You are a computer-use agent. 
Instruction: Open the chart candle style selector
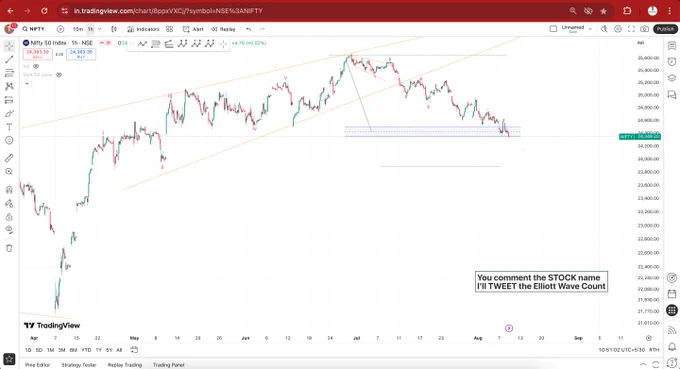coord(114,29)
